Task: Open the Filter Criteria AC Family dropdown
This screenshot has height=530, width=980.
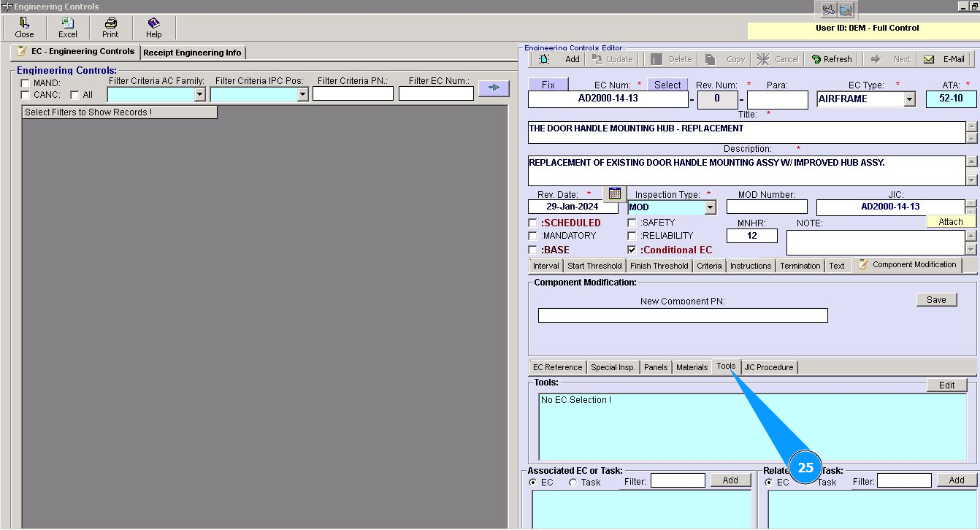Action: coord(200,94)
